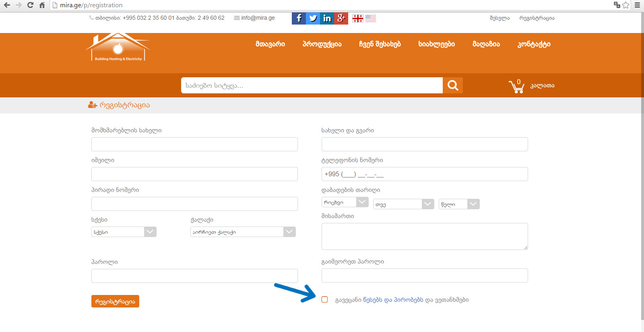Open the LinkedIn social icon
Screen dimensions: 644x332
click(x=327, y=18)
